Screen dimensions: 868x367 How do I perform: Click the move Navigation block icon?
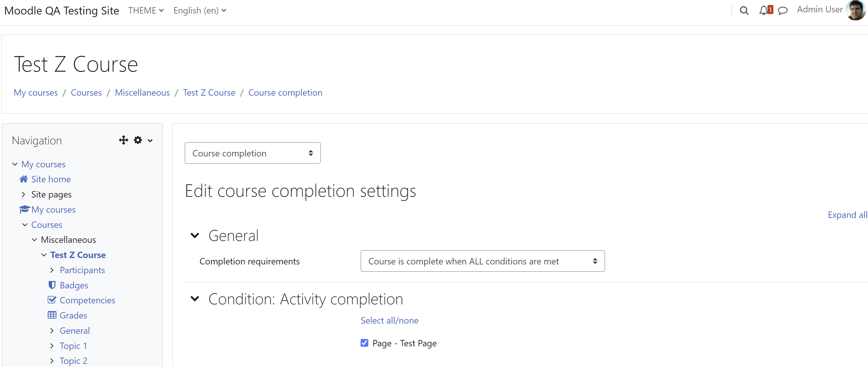click(124, 140)
